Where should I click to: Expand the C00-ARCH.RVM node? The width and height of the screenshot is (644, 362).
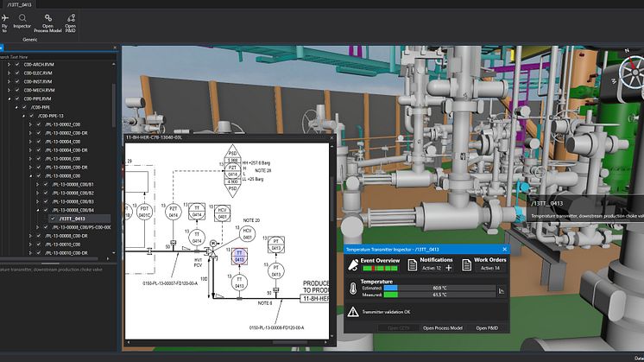coord(9,65)
